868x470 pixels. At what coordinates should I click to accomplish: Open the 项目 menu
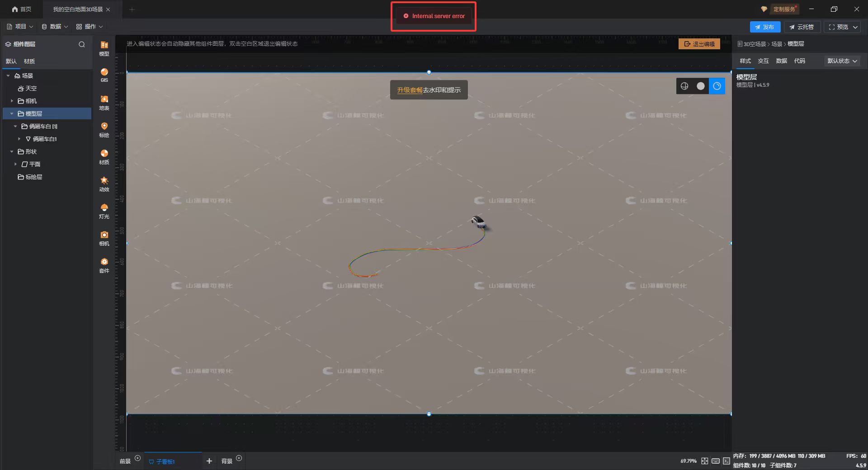[20, 27]
